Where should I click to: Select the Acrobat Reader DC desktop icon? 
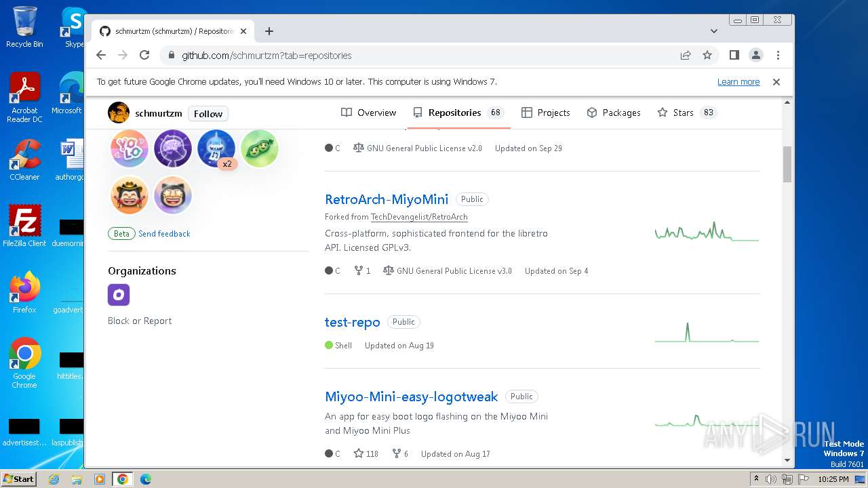point(24,98)
